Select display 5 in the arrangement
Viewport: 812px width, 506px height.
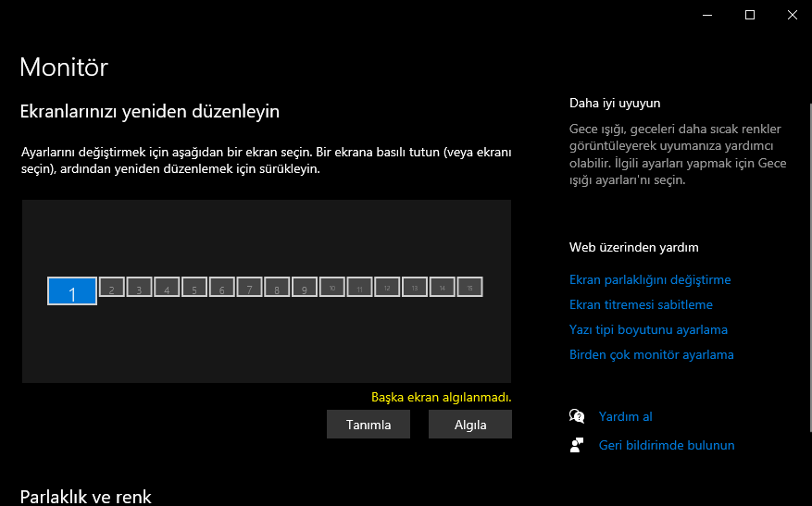tap(194, 287)
